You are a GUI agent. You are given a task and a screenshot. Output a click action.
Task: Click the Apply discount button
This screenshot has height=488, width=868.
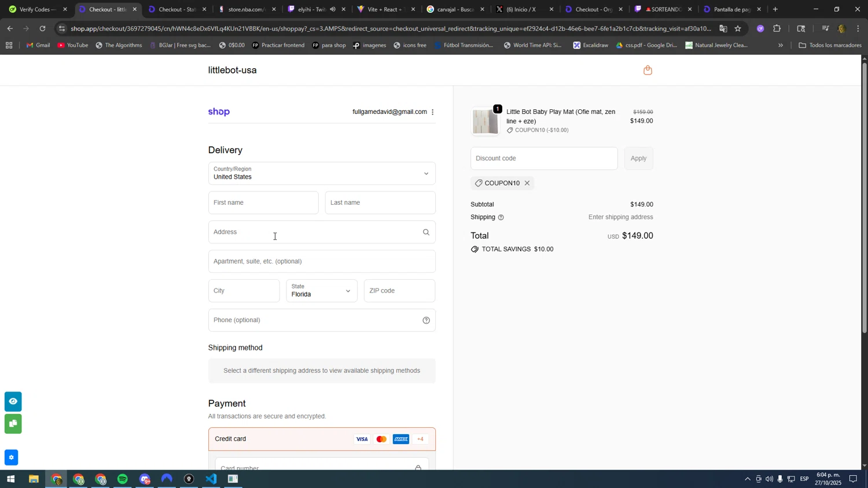click(x=638, y=158)
